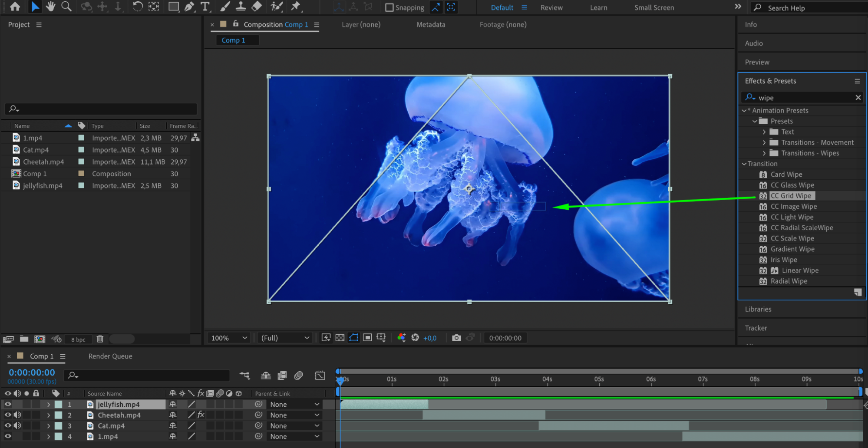The height and width of the screenshot is (448, 868).
Task: Hide the jellyfish.mp4 layer
Action: coord(8,404)
